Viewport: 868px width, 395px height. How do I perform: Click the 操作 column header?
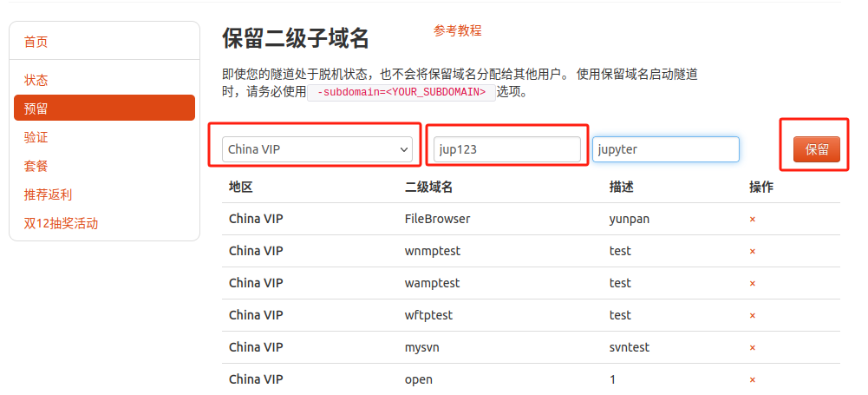point(761,188)
